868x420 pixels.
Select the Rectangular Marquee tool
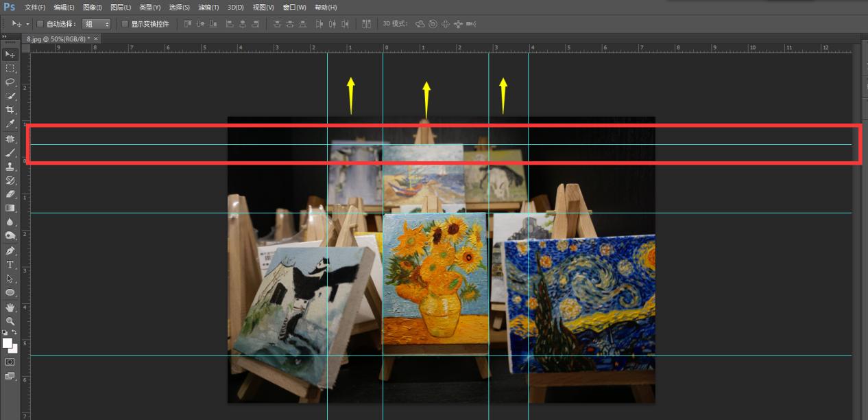click(x=10, y=69)
